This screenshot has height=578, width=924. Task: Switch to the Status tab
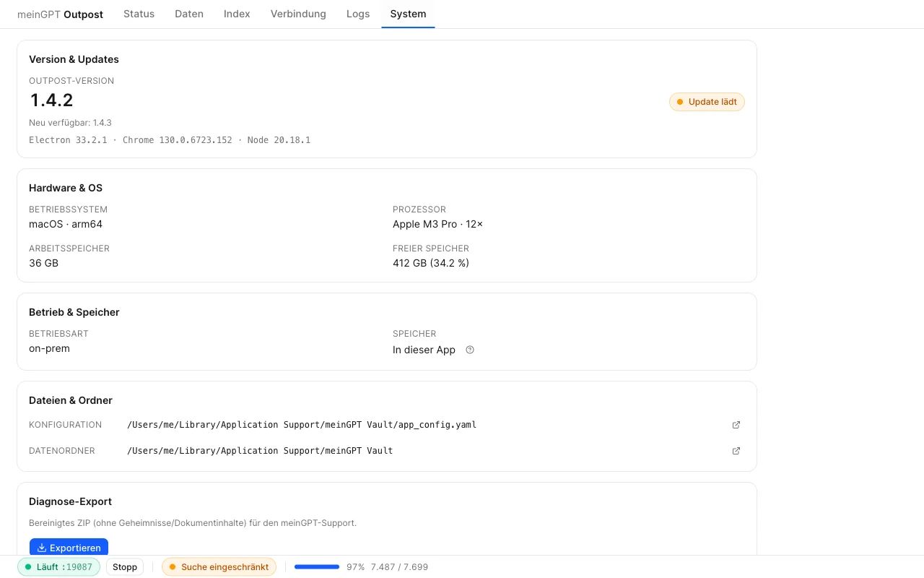139,14
